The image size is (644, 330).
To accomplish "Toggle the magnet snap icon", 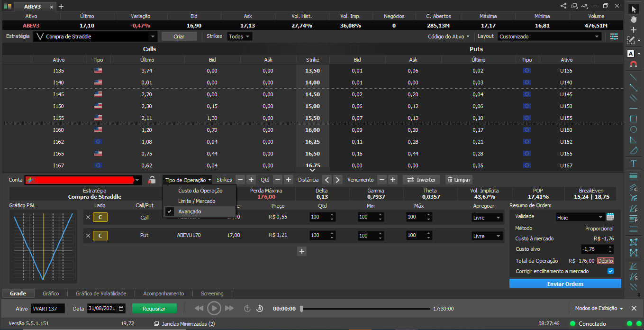I will coord(634,64).
